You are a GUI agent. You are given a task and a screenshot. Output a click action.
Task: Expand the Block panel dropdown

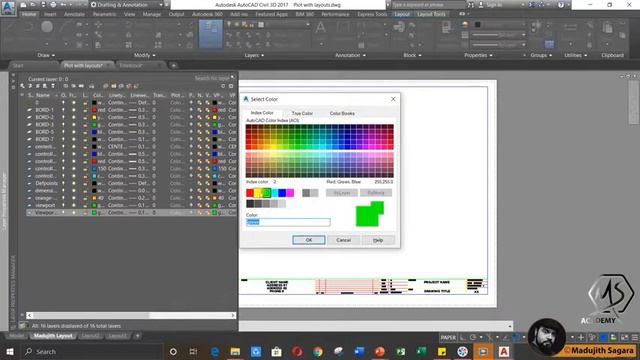pyautogui.click(x=412, y=55)
